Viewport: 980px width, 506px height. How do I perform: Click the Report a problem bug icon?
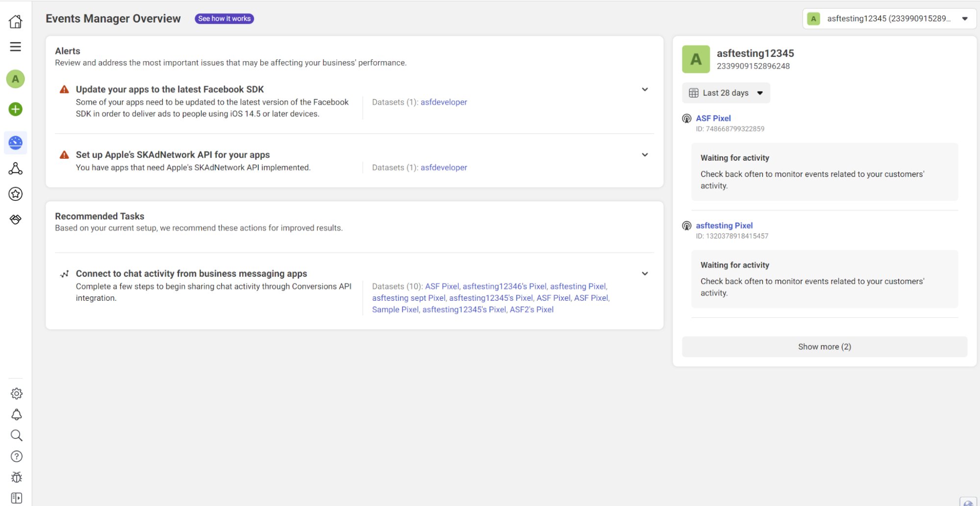pyautogui.click(x=17, y=477)
